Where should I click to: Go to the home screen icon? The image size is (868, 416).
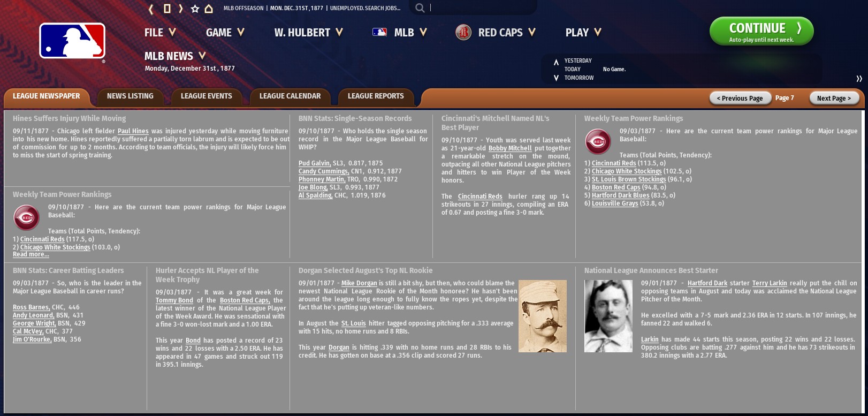pos(209,9)
